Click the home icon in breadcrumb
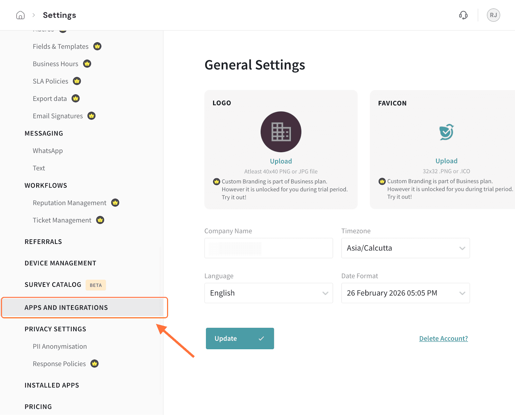The width and height of the screenshot is (515, 420). [20, 15]
